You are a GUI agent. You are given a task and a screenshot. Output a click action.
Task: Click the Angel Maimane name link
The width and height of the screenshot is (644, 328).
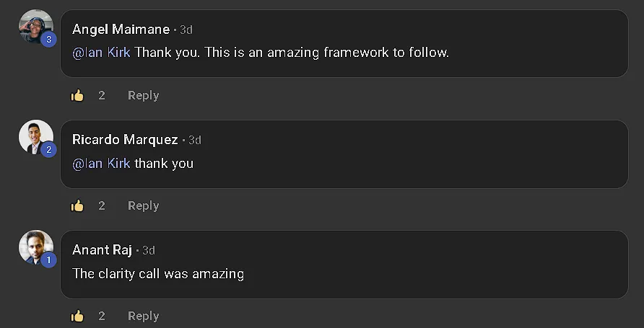121,30
